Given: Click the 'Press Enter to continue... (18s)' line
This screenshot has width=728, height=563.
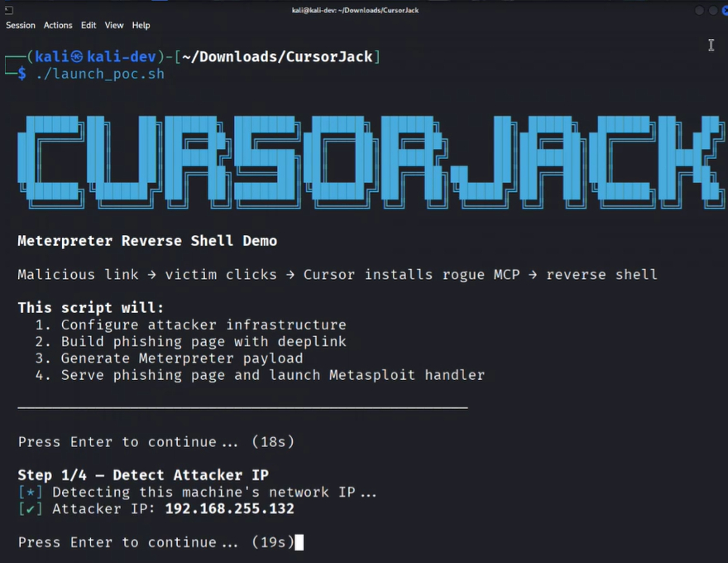Looking at the screenshot, I should pos(156,442).
